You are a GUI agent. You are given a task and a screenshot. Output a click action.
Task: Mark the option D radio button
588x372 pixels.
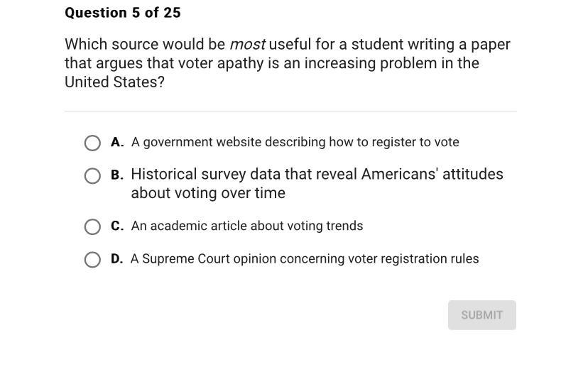[x=92, y=260]
